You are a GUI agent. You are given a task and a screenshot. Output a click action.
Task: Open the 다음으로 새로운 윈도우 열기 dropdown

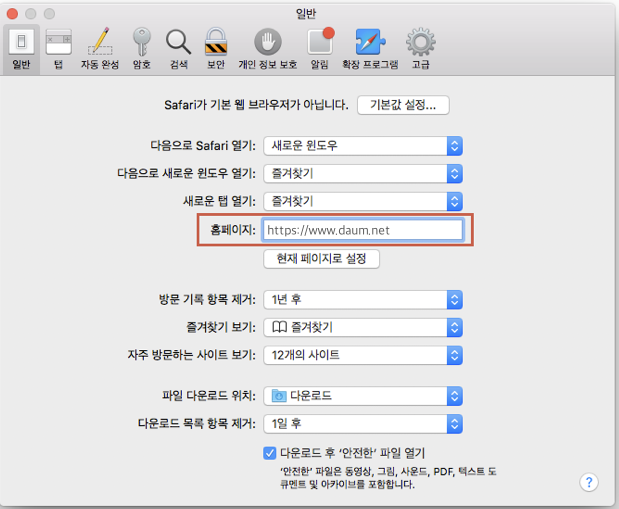coord(363,173)
